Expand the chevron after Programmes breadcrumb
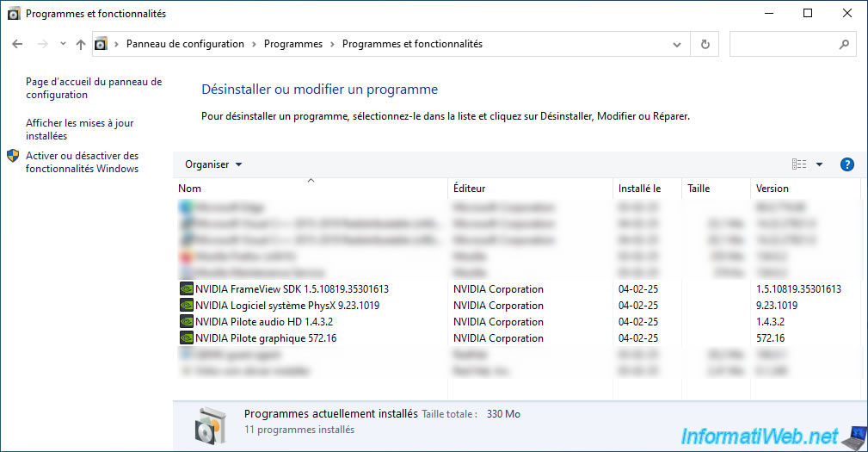Image resolution: width=868 pixels, height=452 pixels. coord(332,44)
